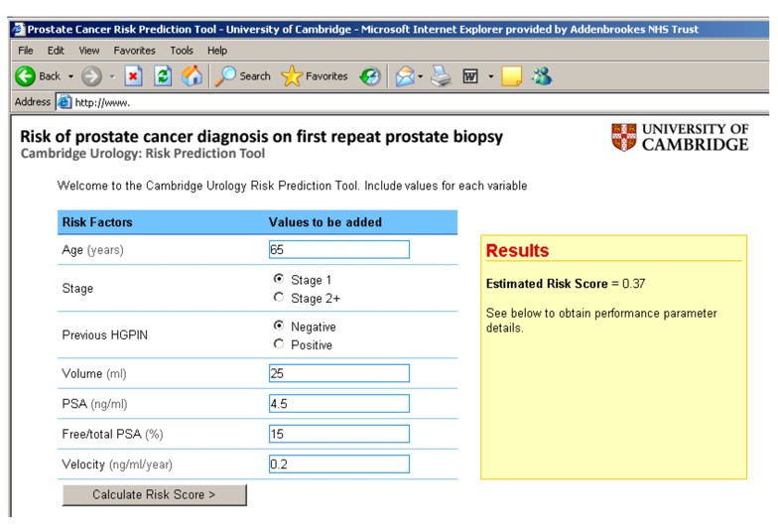
Task: Click the grey Forward arrow icon
Action: (91, 76)
